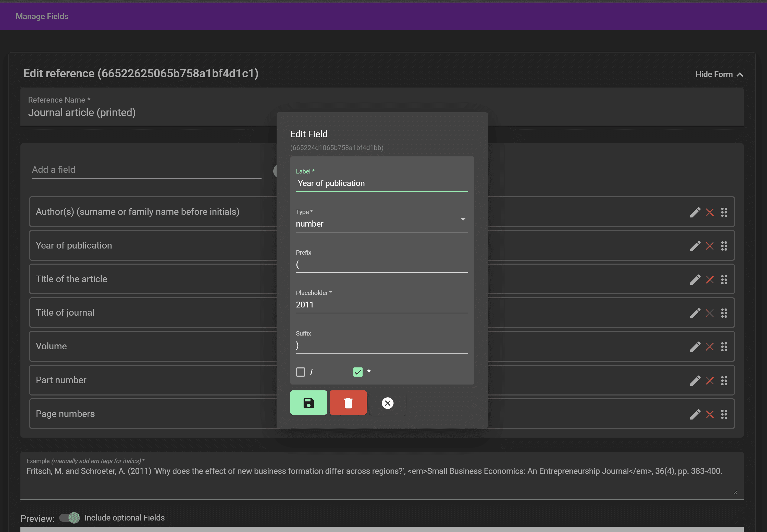Delete the Part number field row

pyautogui.click(x=709, y=381)
